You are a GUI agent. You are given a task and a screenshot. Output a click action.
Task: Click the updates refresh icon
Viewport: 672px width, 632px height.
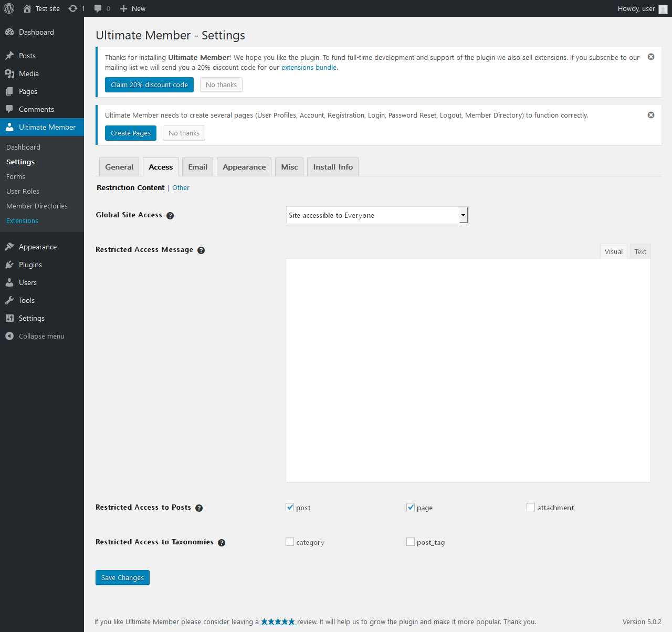point(73,8)
